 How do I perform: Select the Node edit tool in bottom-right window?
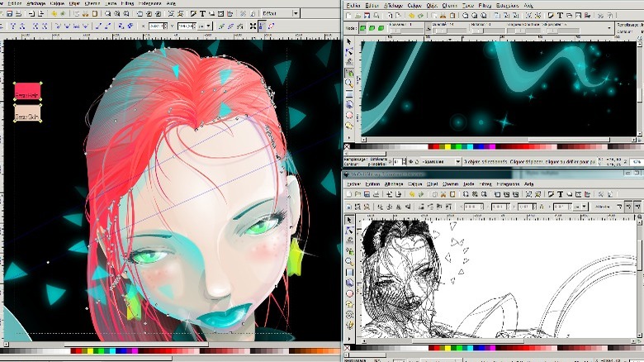[349, 231]
